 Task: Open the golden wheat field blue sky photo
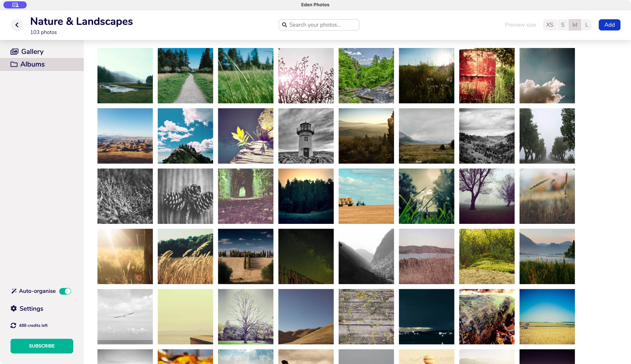tap(547, 317)
